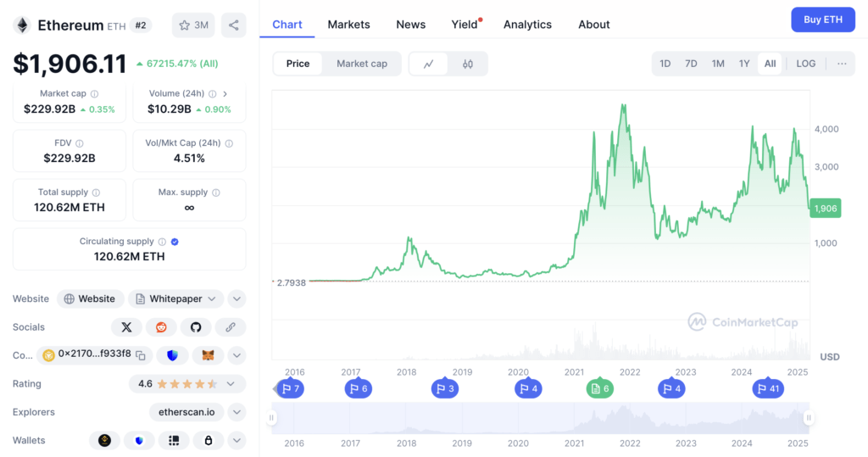
Task: Click the green 2021 news marker 6
Action: [600, 389]
